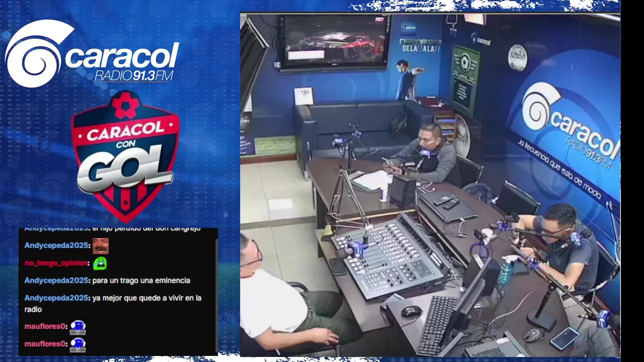Open Andycepeda2025 username beside 'ya mejor que quede'
The image size is (644, 362).
[56, 298]
